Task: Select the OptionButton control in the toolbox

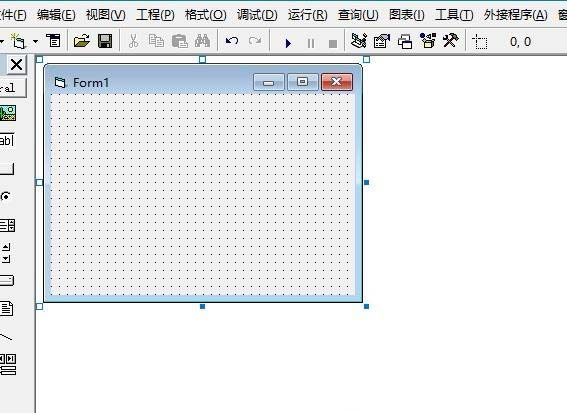Action: pos(6,196)
